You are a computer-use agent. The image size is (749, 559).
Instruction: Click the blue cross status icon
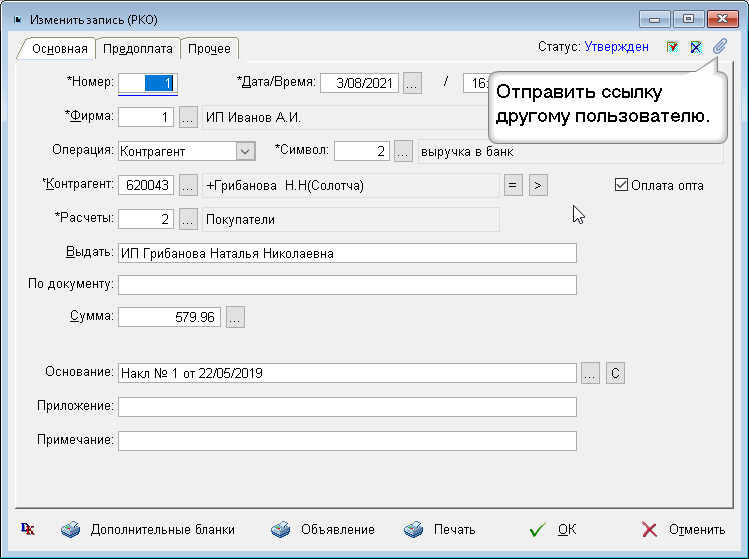pos(696,47)
